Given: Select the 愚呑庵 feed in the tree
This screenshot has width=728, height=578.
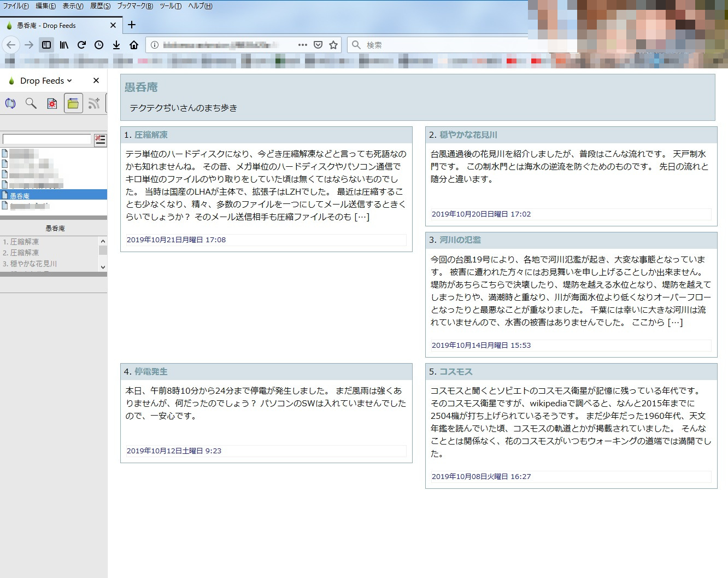Looking at the screenshot, I should (x=20, y=196).
